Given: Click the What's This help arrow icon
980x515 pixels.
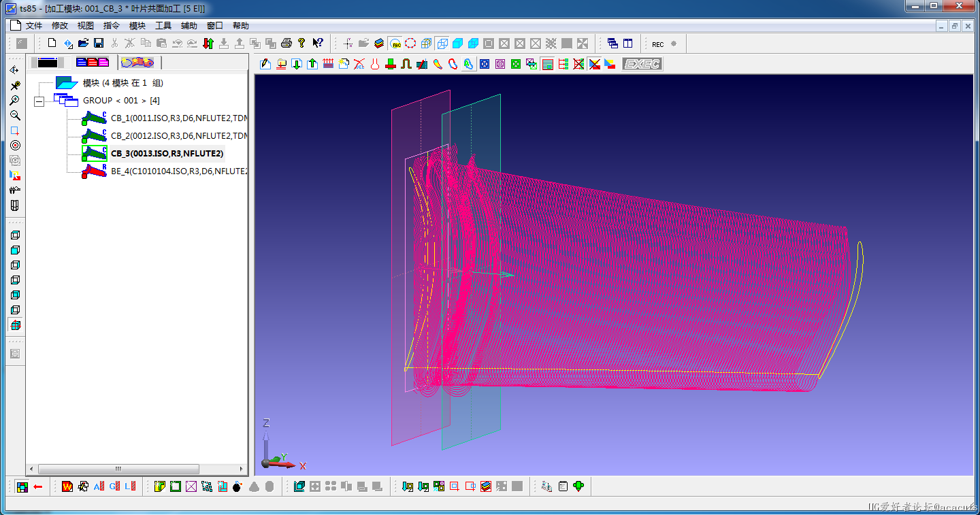Looking at the screenshot, I should click(x=318, y=44).
